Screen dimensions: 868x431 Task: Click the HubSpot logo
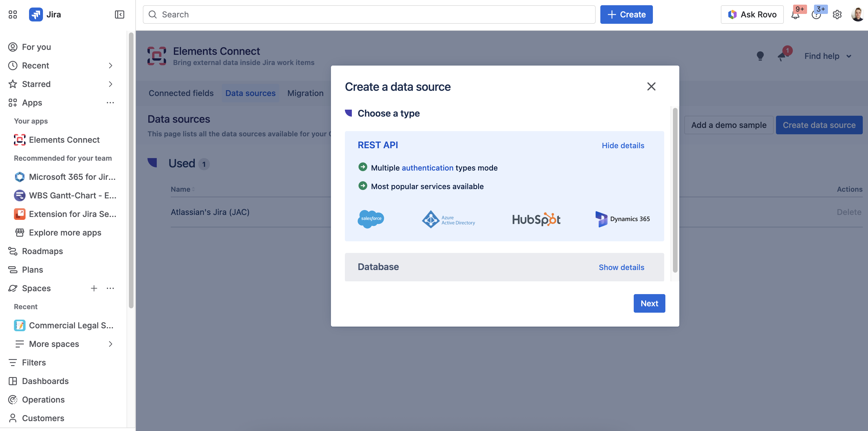point(536,219)
